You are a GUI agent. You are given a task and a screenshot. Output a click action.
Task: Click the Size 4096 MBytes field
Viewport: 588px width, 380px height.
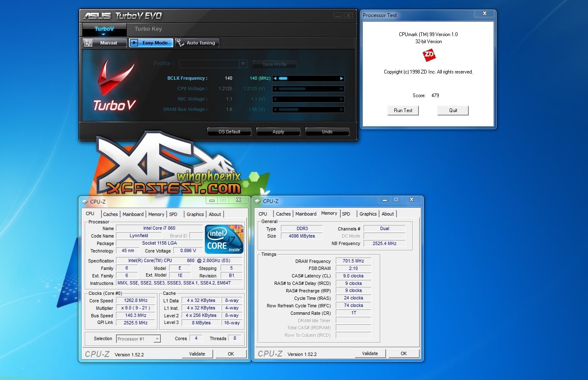click(x=302, y=236)
